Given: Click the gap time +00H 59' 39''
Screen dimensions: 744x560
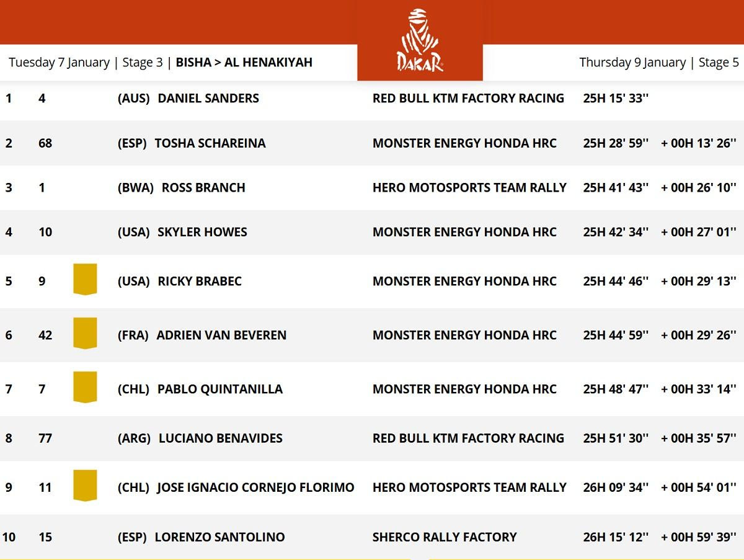Looking at the screenshot, I should [699, 537].
